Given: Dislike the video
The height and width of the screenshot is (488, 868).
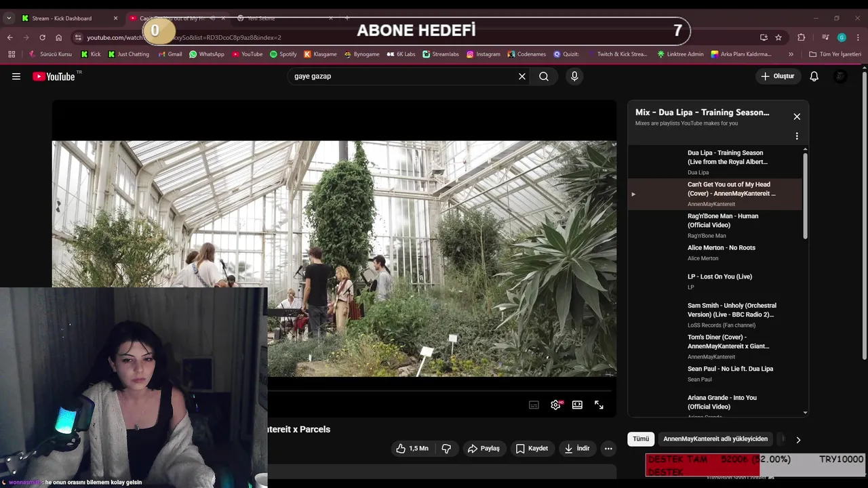Looking at the screenshot, I should tap(446, 449).
